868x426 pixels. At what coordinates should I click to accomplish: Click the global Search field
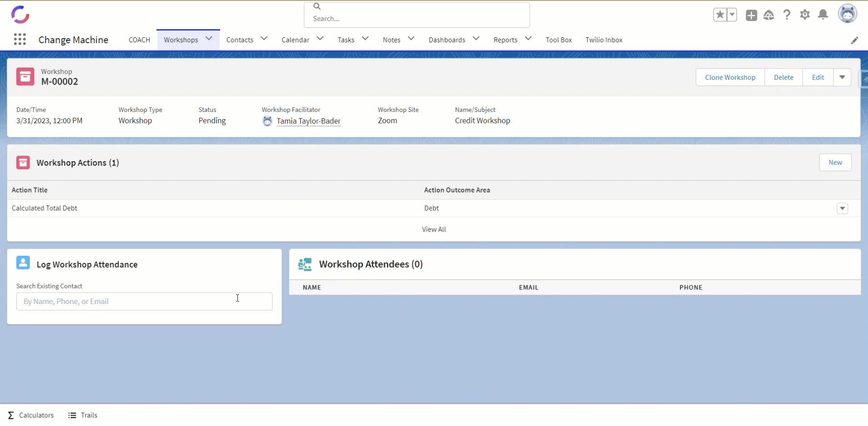coord(417,15)
